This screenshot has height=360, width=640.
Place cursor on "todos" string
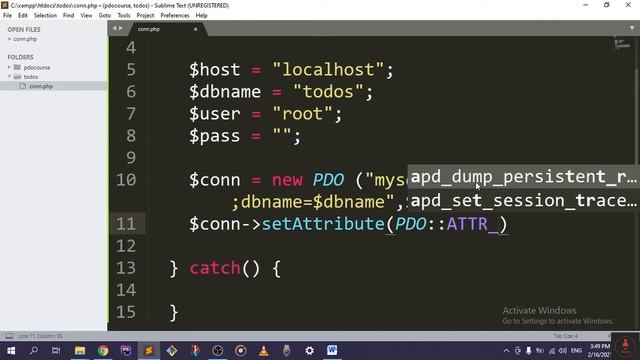coord(329,92)
